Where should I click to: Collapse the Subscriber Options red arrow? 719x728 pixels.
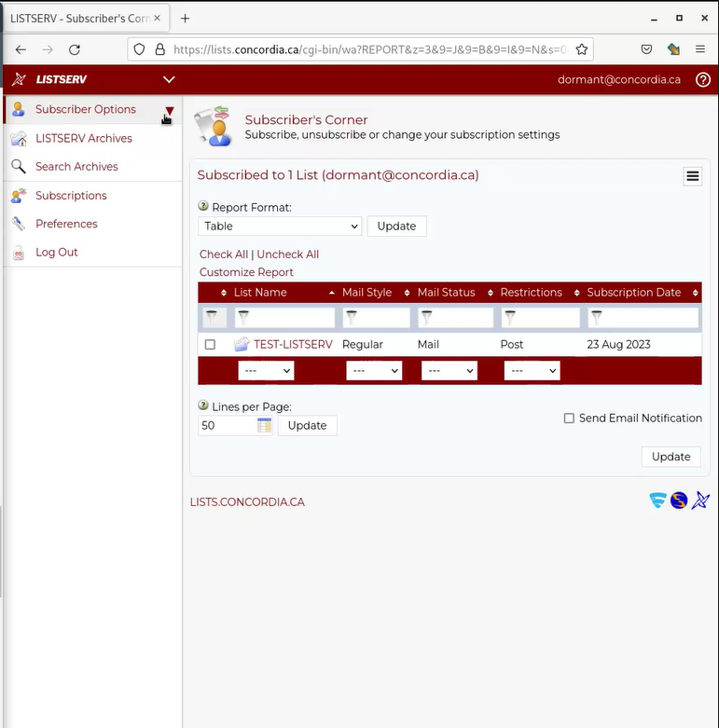point(170,111)
